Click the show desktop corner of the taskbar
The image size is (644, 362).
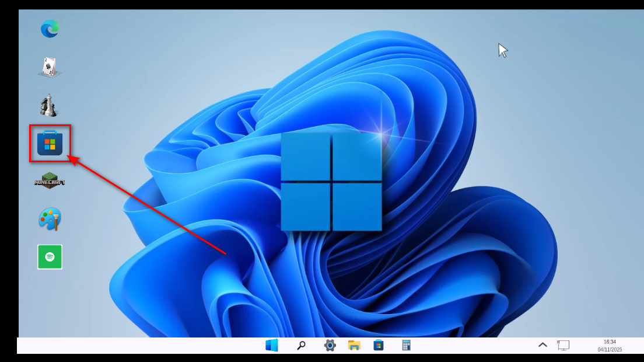click(640, 345)
